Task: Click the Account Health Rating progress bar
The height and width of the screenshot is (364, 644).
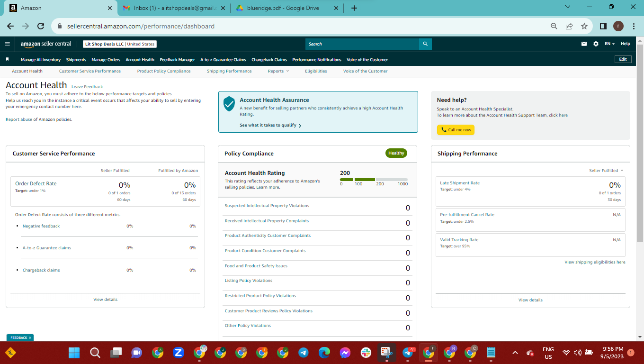Action: (x=374, y=180)
